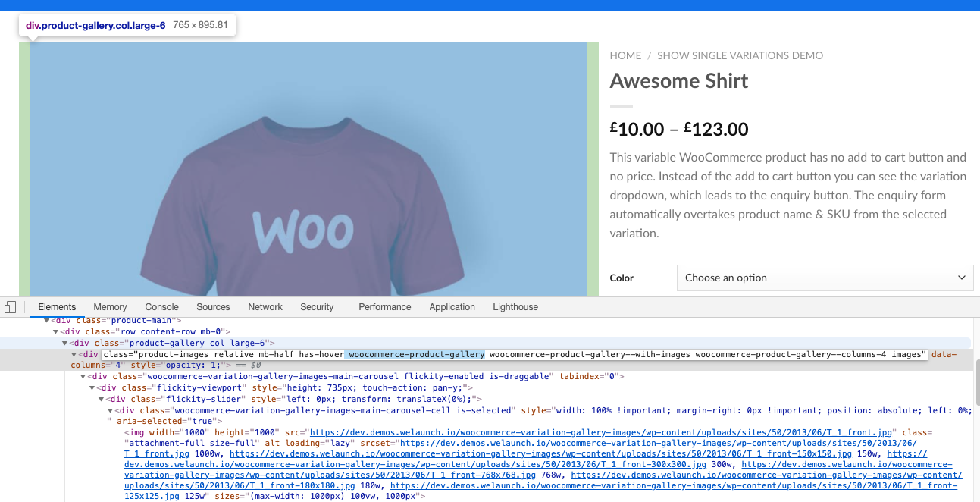Switch to the Application tab
The image size is (980, 502).
pyautogui.click(x=452, y=307)
